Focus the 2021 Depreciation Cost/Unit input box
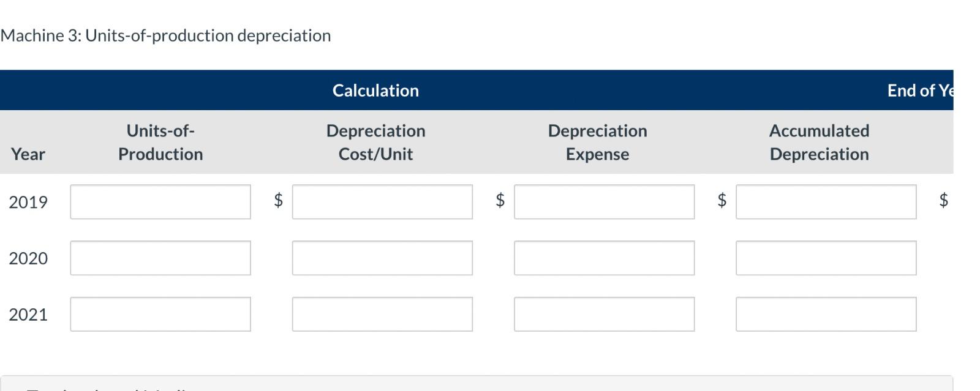The height and width of the screenshot is (391, 980). (x=382, y=315)
